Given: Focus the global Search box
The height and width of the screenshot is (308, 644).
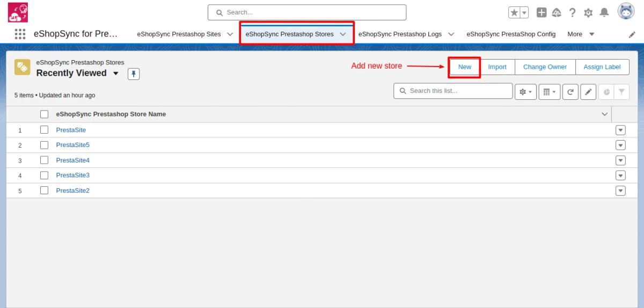Looking at the screenshot, I should [307, 12].
